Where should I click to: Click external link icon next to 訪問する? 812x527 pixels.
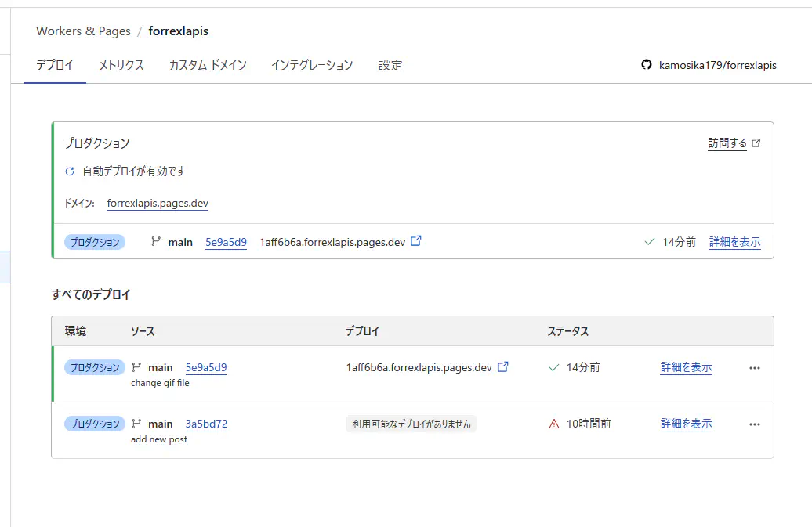[x=756, y=143]
